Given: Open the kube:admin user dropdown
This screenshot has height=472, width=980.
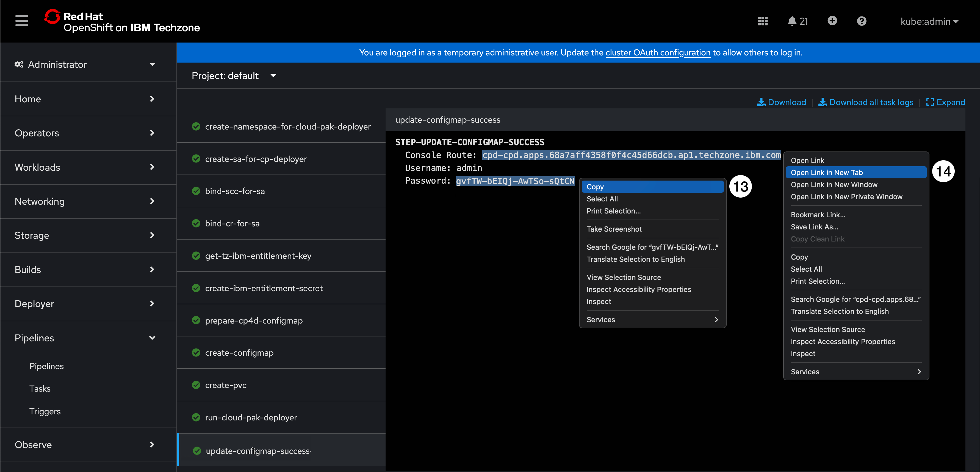Looking at the screenshot, I should point(929,21).
